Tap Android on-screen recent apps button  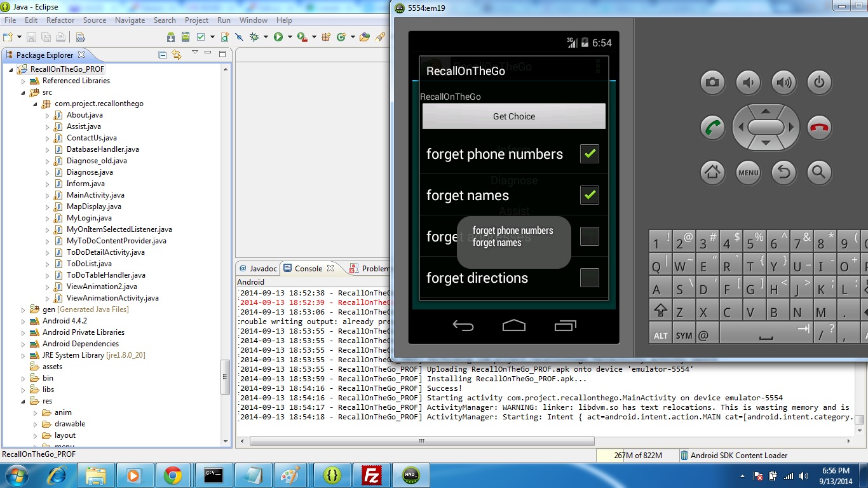pos(565,326)
